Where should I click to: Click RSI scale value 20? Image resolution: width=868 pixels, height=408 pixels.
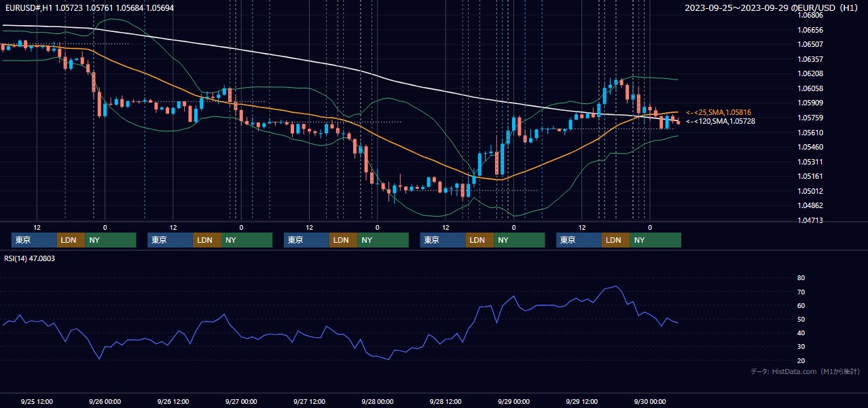(801, 360)
